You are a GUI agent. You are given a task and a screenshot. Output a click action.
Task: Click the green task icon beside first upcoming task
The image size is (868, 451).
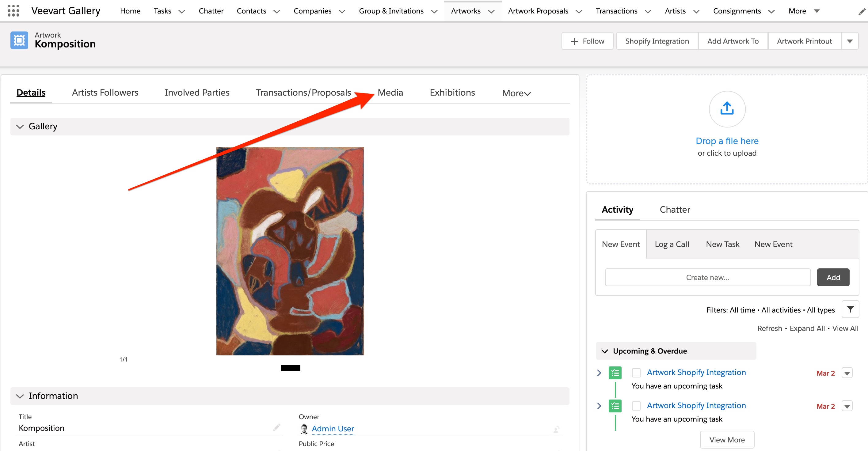tap(615, 373)
